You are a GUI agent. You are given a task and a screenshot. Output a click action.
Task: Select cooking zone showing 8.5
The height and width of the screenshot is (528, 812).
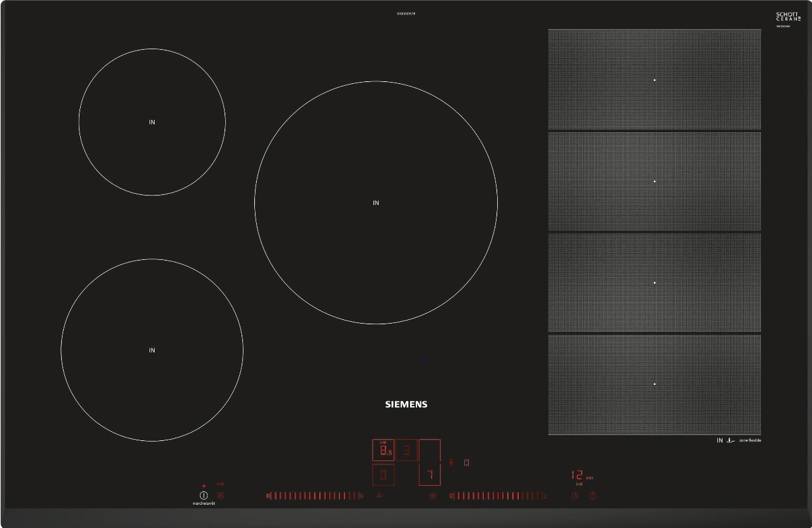[383, 450]
